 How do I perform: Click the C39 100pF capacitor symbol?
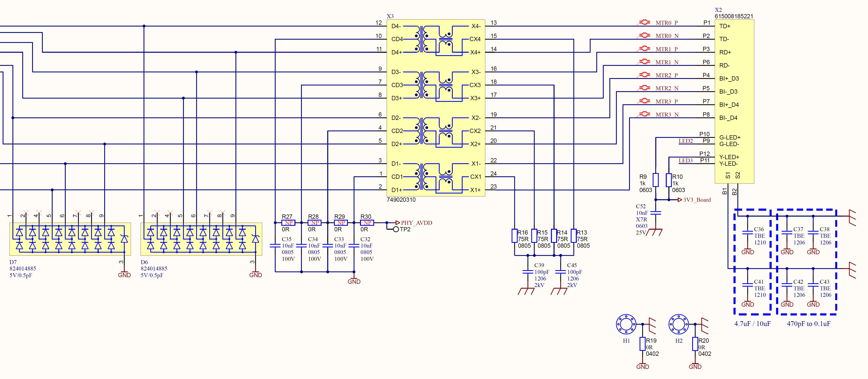[x=528, y=272]
